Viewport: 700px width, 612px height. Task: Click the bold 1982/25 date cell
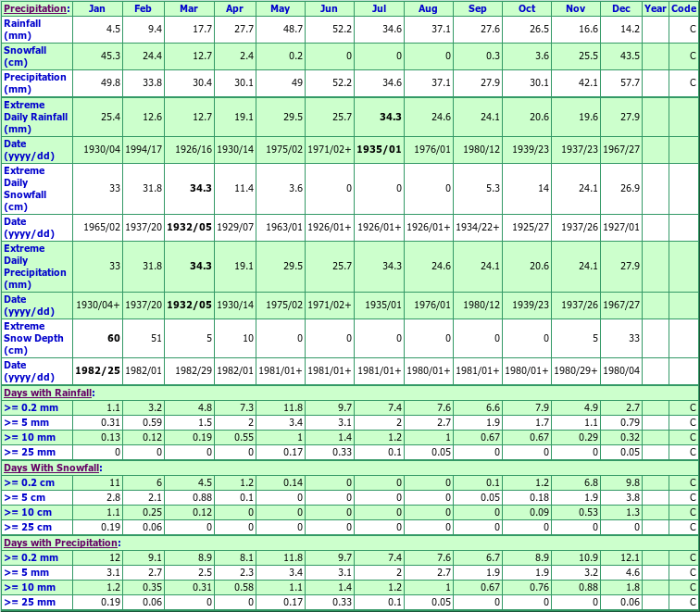97,370
